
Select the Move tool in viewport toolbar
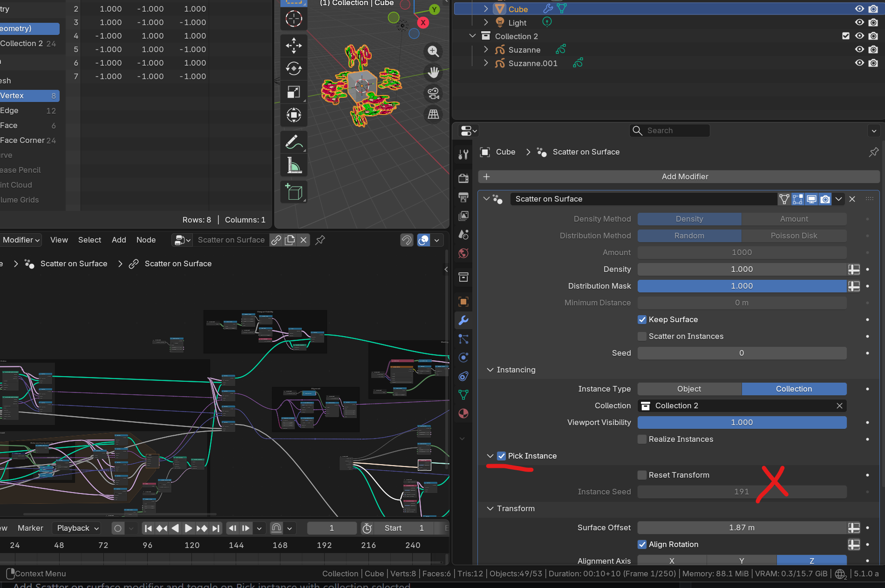(x=293, y=46)
